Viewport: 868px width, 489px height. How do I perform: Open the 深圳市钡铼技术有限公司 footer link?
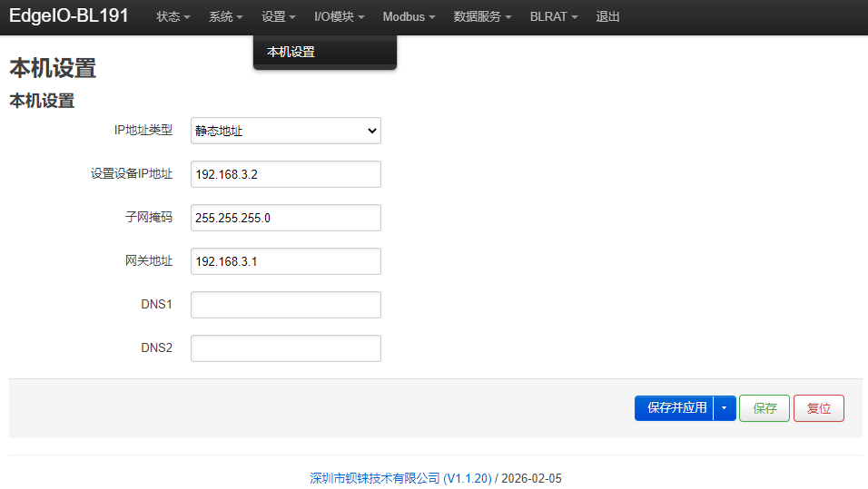point(400,478)
